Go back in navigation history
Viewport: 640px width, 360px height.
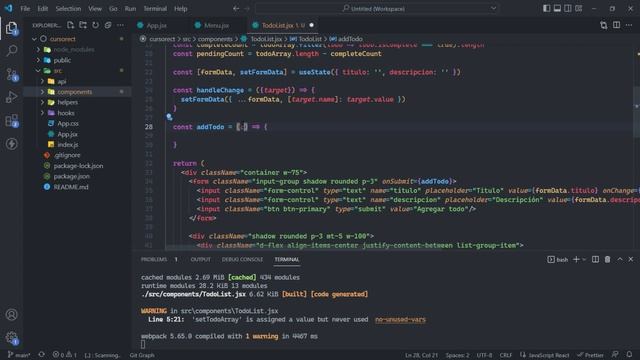point(236,8)
